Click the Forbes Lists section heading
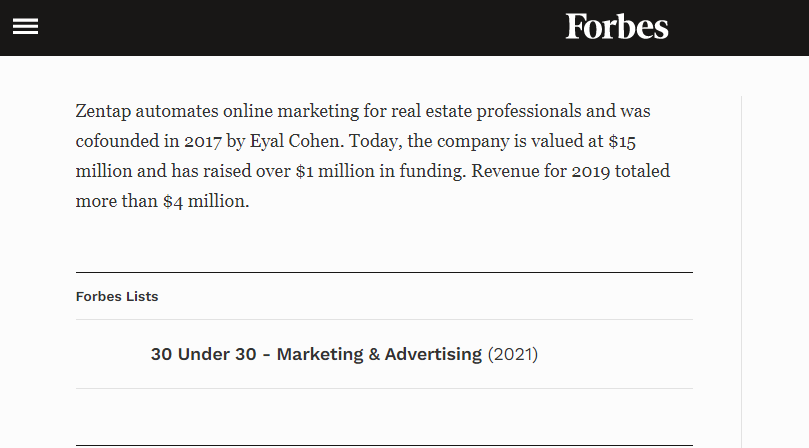The width and height of the screenshot is (809, 448). click(x=117, y=296)
